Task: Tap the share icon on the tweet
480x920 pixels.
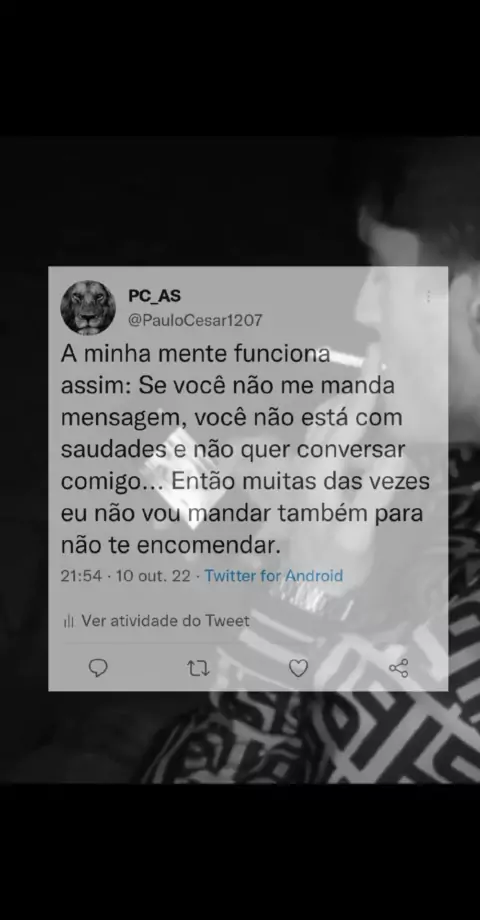Action: click(x=398, y=668)
